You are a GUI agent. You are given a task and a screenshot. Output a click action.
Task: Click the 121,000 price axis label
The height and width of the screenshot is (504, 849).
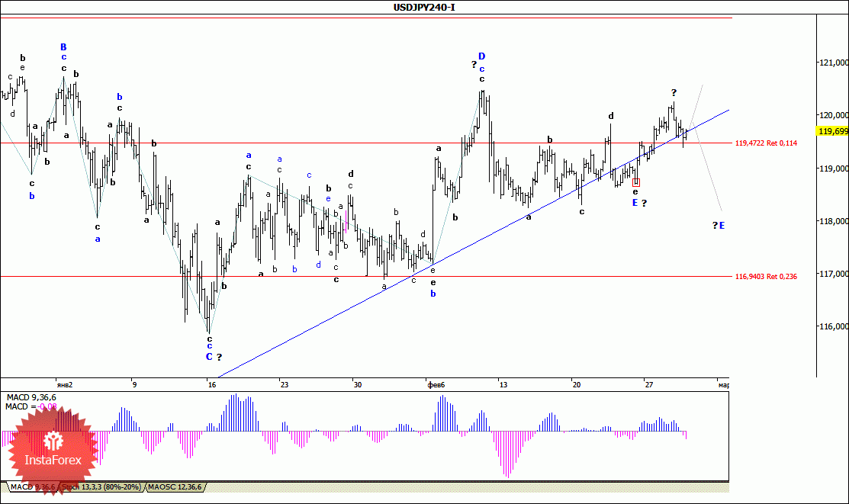pos(834,63)
